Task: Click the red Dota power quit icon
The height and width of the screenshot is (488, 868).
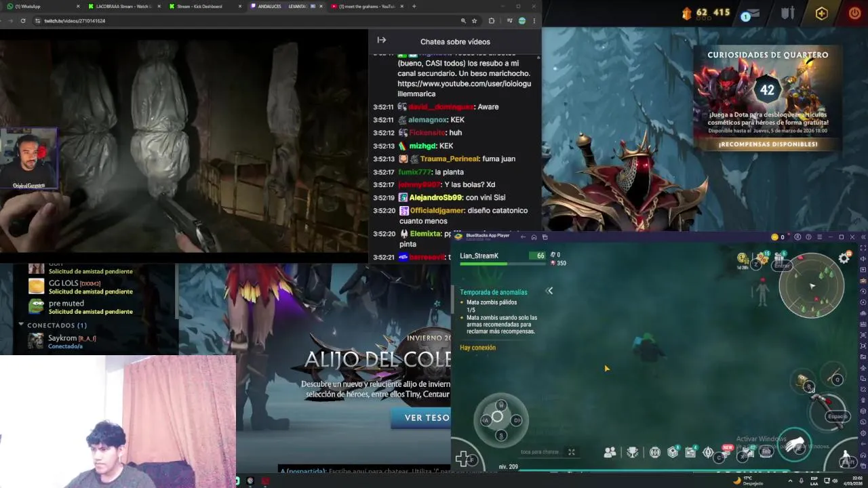Action: pyautogui.click(x=854, y=13)
